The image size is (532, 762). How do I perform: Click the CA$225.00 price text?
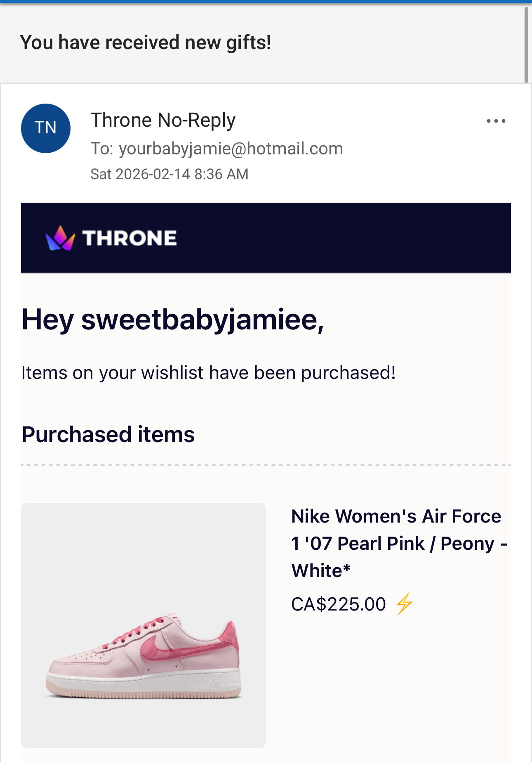pyautogui.click(x=339, y=604)
